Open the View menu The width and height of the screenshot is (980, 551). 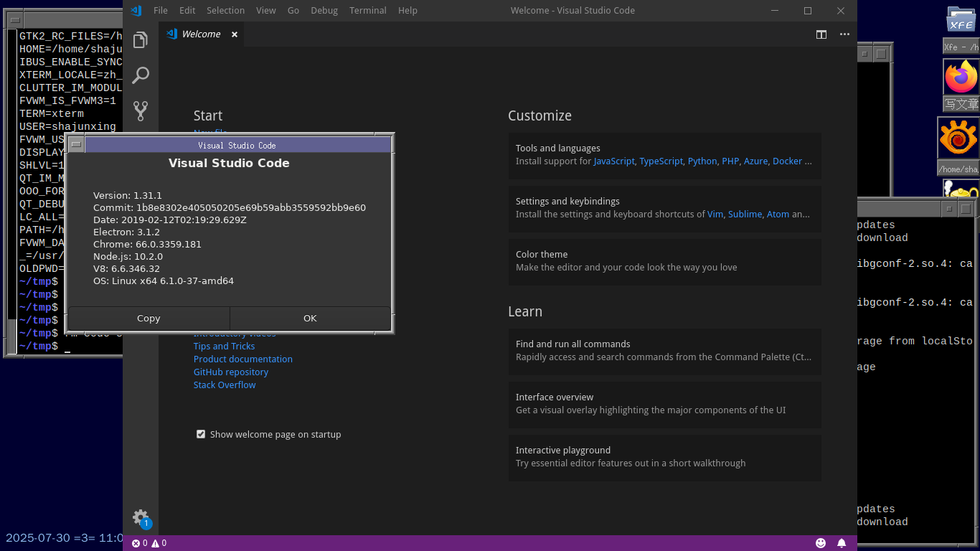coord(266,10)
